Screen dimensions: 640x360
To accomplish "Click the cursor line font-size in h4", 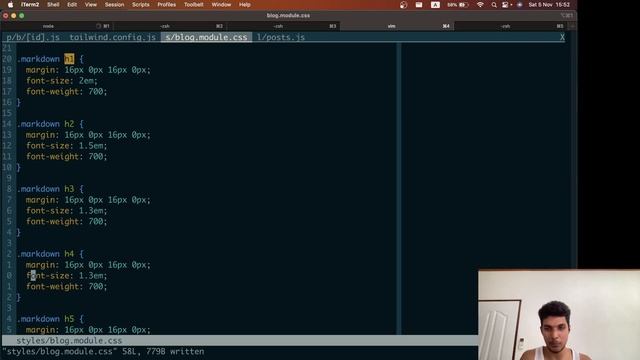I will [67, 276].
